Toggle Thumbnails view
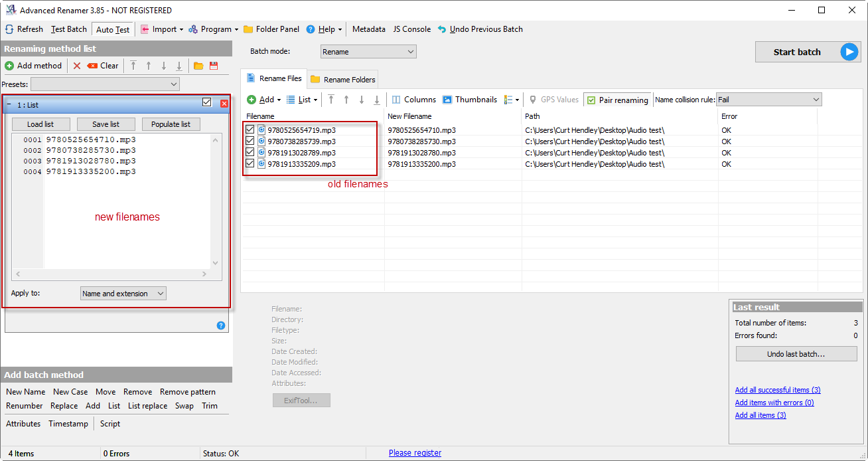The width and height of the screenshot is (868, 461). pos(470,100)
